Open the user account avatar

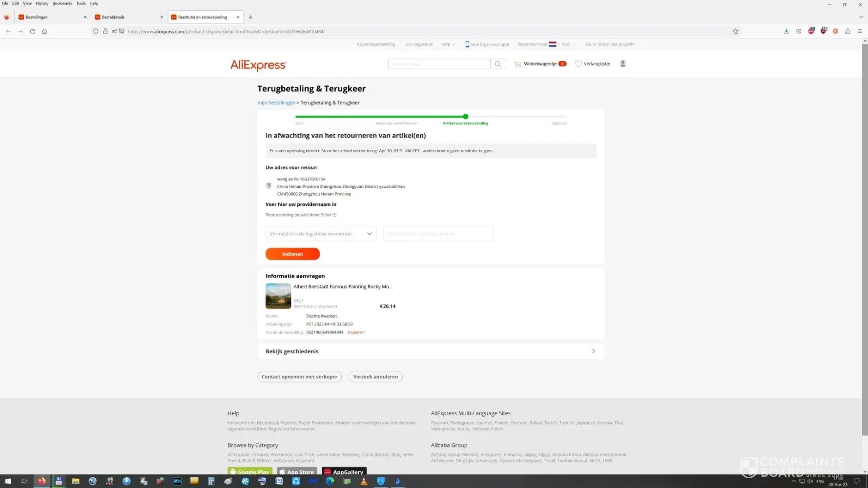622,63
